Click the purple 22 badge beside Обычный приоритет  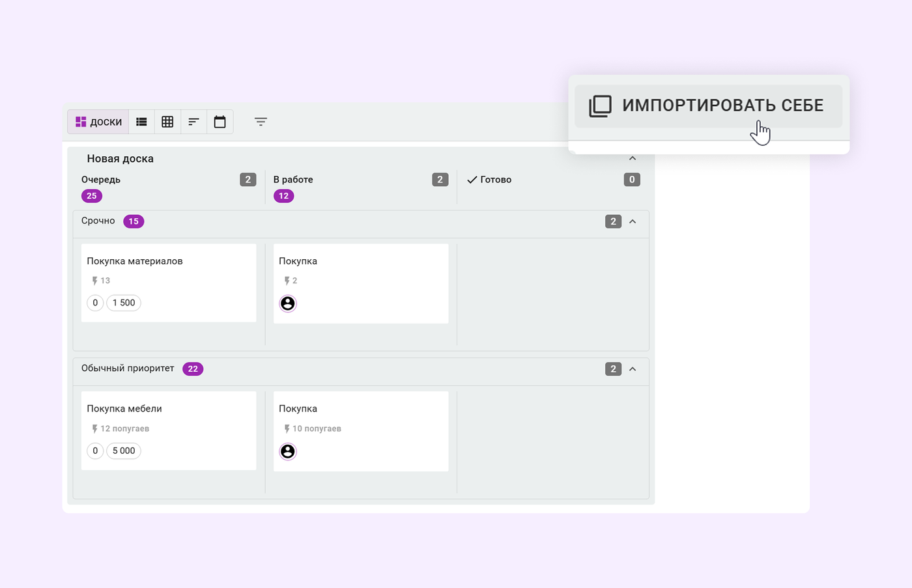click(x=193, y=369)
